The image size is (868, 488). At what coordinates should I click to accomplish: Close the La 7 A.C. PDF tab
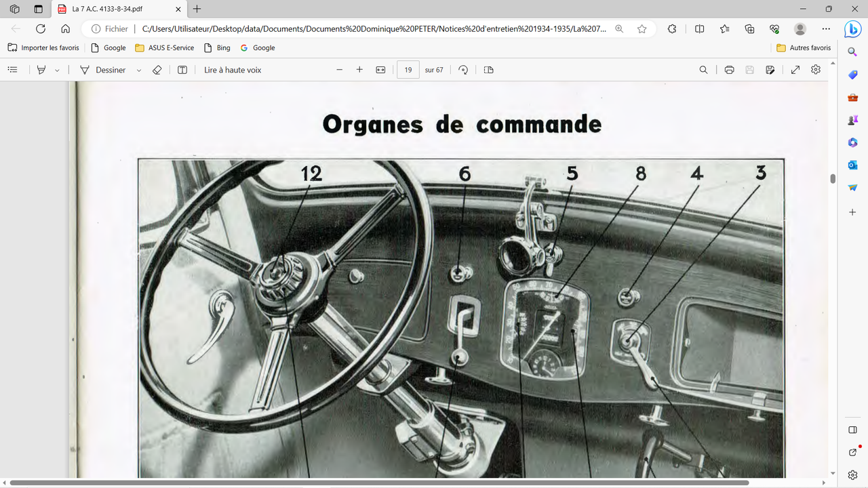click(178, 9)
